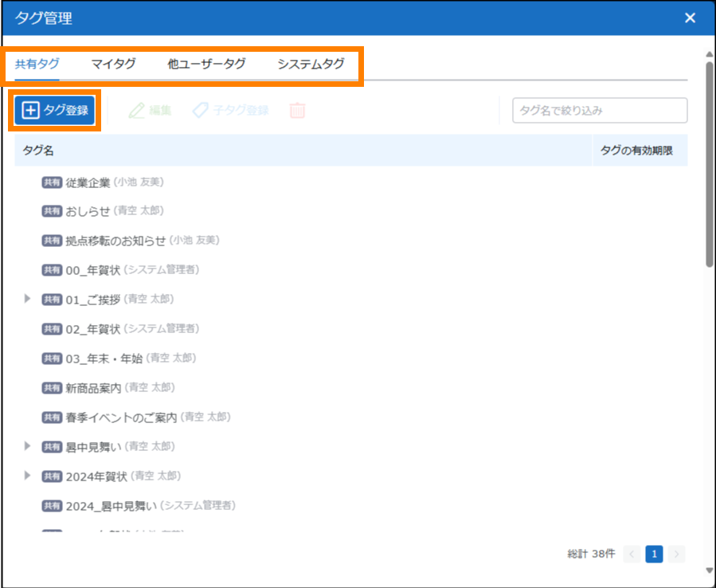Go to previous page arrow

632,554
